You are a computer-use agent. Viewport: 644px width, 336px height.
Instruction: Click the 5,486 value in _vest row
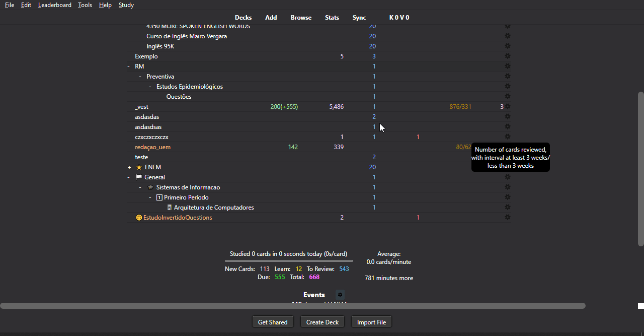pos(337,107)
